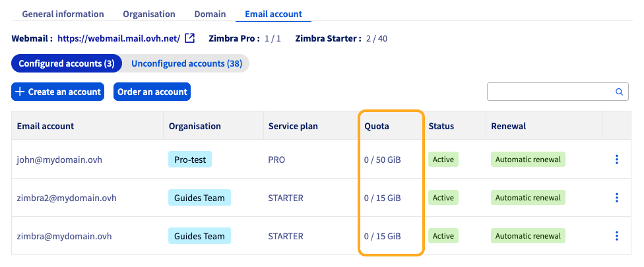Open the external link icon beside webmail URL
644x267 pixels.
(x=190, y=38)
